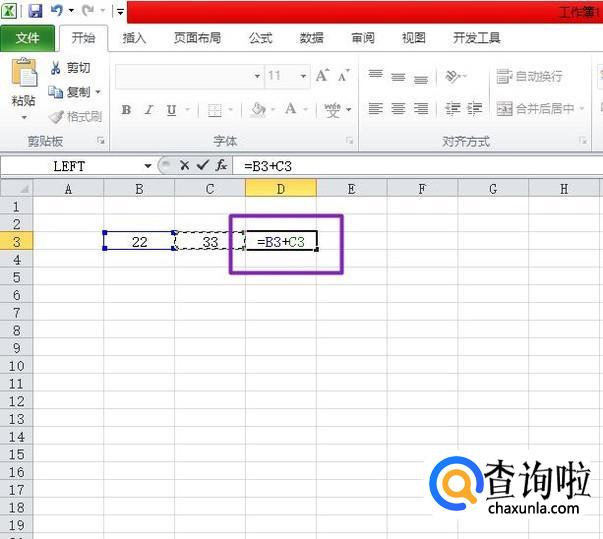This screenshot has width=603, height=539.
Task: Click the 粘贴 (Paste) clipboard icon
Action: click(x=24, y=73)
